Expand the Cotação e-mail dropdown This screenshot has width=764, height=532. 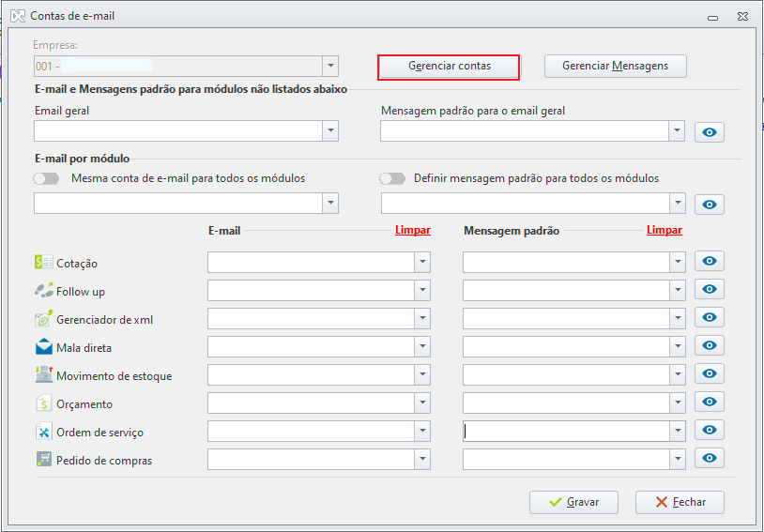[x=422, y=263]
